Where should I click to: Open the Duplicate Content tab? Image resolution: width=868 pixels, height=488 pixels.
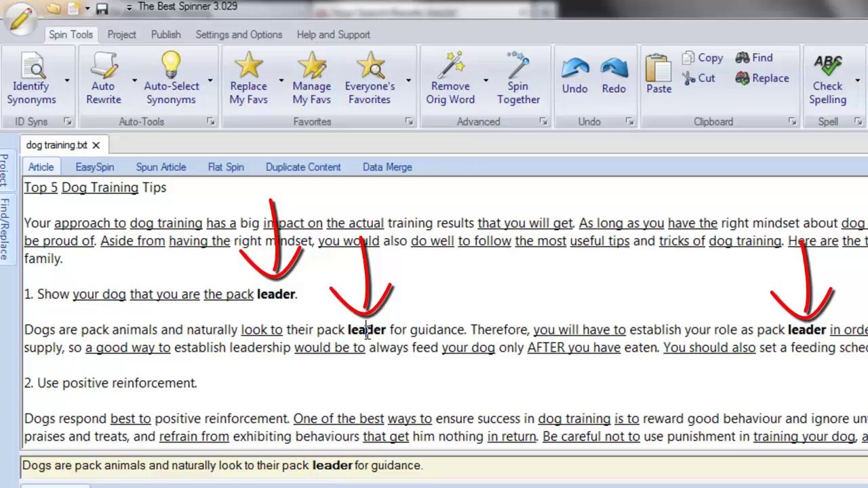click(x=303, y=167)
